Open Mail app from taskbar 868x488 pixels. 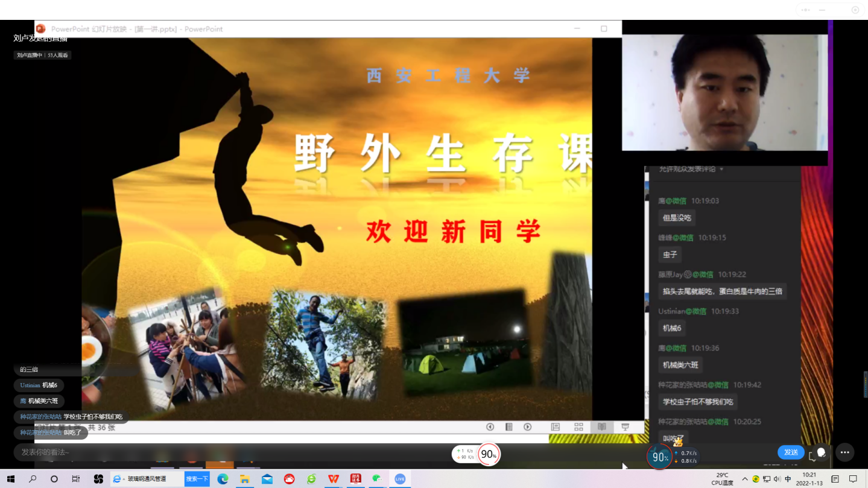tap(267, 479)
